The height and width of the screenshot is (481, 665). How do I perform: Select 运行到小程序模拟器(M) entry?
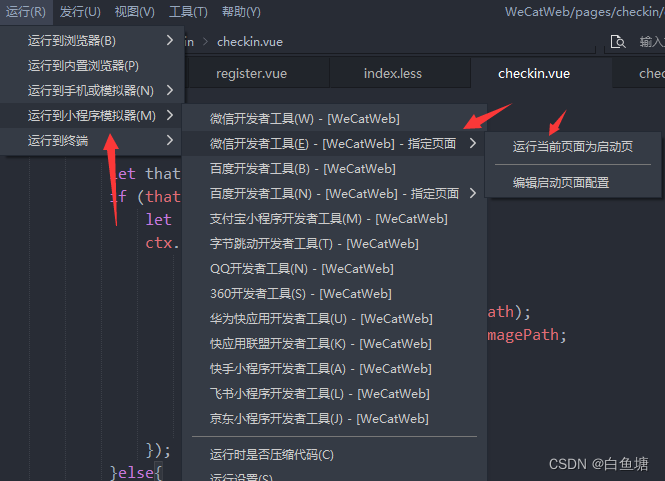tap(92, 116)
